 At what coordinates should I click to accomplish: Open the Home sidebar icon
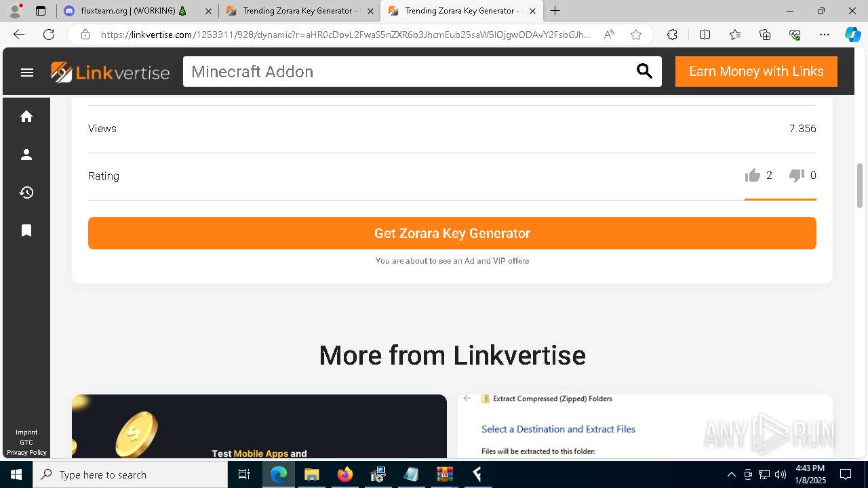click(26, 117)
